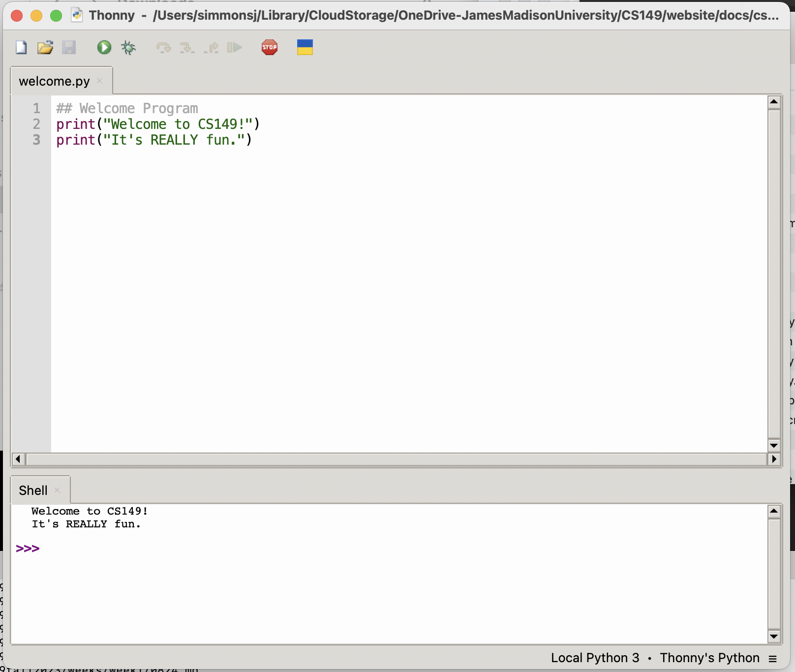Click line number 2 in the gutter

point(36,124)
